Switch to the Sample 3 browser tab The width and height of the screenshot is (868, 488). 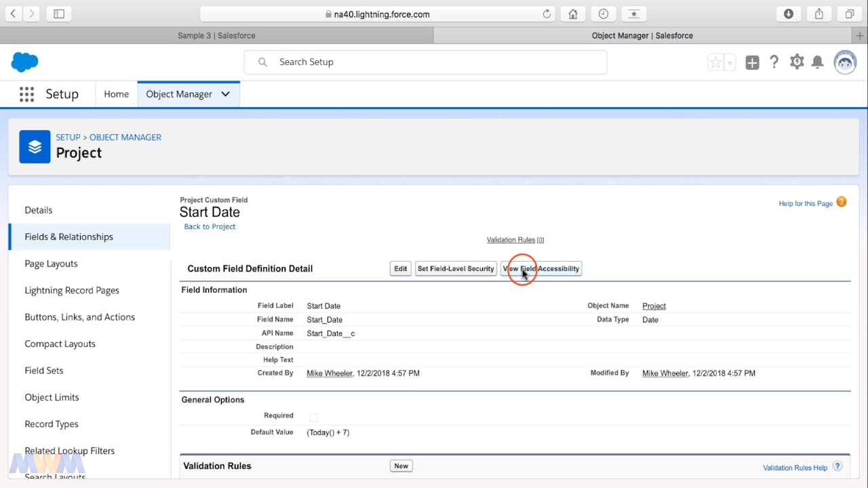(x=216, y=35)
